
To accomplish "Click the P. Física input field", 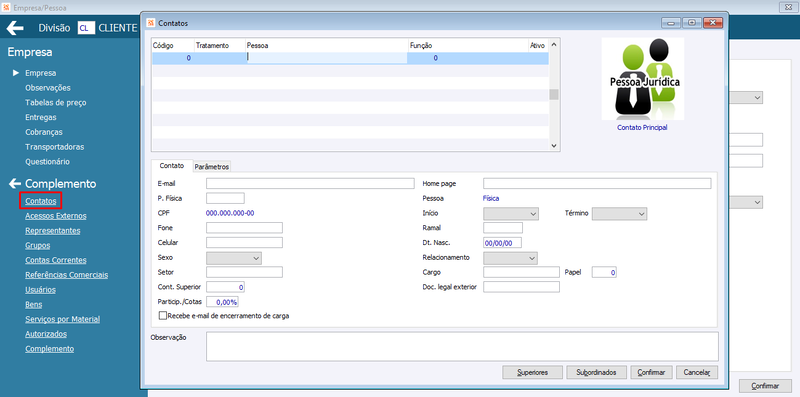I will (226, 198).
